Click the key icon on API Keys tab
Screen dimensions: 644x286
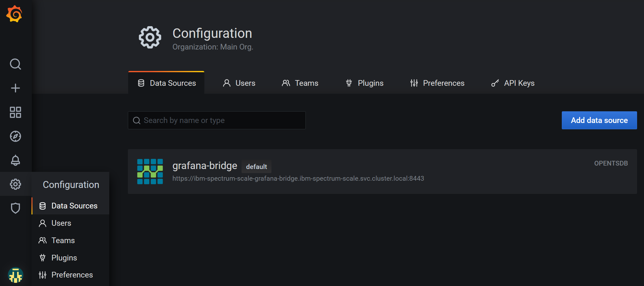pos(495,83)
